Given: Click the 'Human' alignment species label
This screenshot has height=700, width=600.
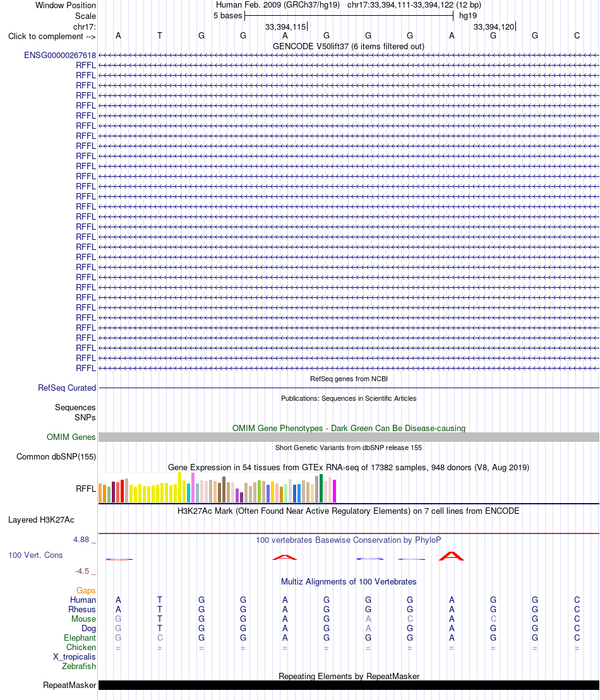Looking at the screenshot, I should click(83, 600).
